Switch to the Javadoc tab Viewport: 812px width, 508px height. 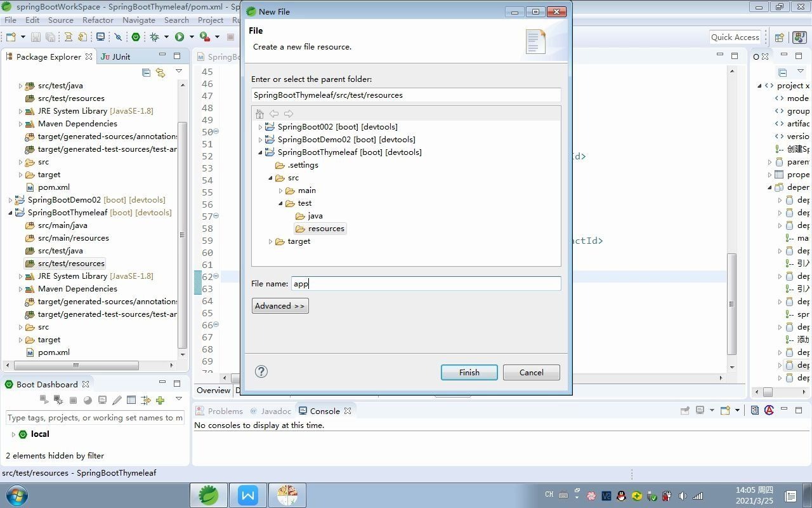pyautogui.click(x=271, y=411)
